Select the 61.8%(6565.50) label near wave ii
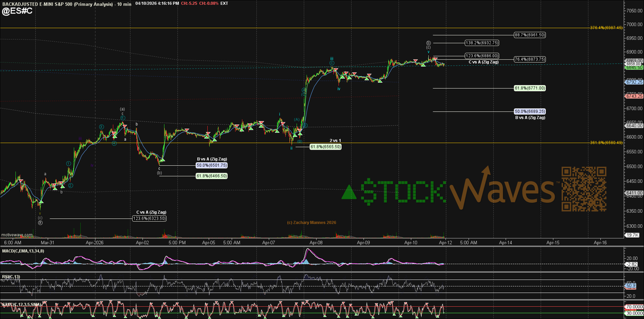Image resolution: width=644 pixels, height=319 pixels. (325, 146)
